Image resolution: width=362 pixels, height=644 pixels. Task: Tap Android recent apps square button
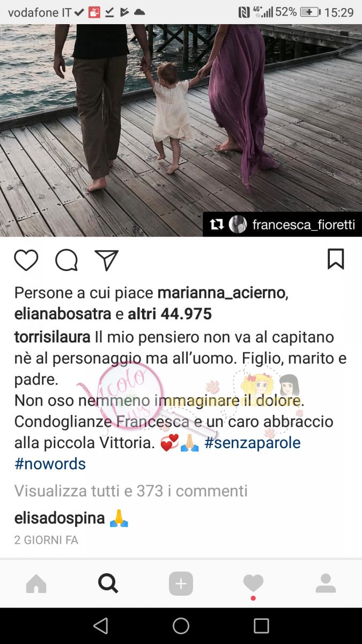coord(261,626)
